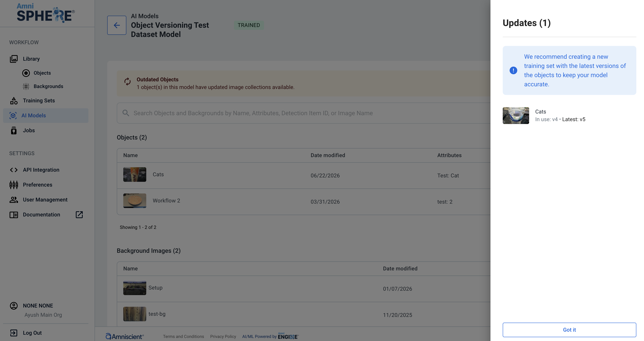Image resolution: width=644 pixels, height=341 pixels.
Task: Open the Setup background image thumbnail
Action: [x=135, y=288]
